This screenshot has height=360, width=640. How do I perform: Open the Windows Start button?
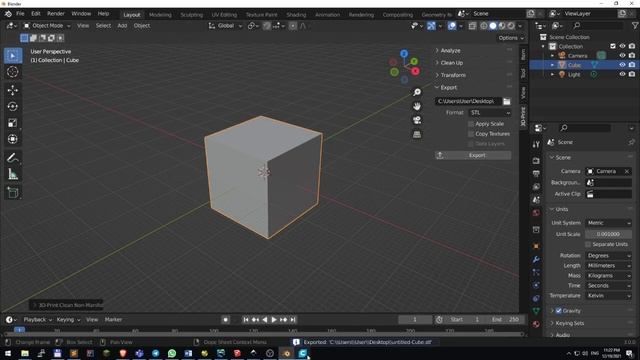pos(8,353)
